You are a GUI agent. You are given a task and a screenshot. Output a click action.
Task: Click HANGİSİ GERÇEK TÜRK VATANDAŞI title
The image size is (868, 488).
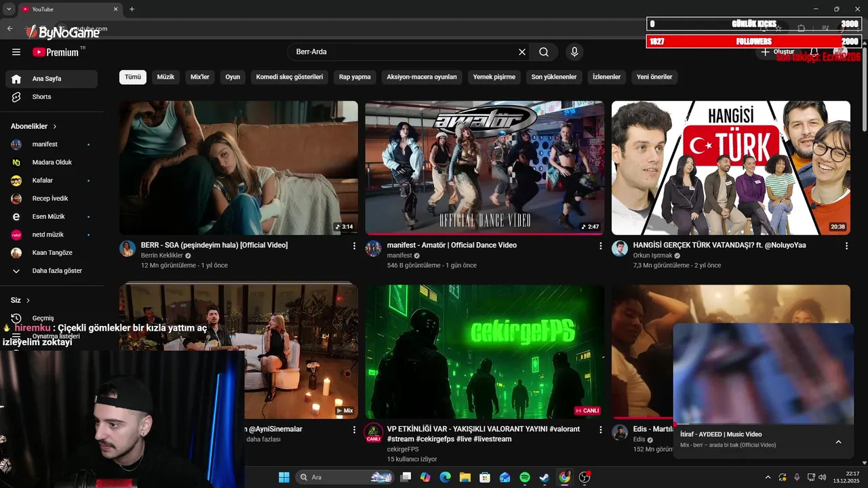719,245
